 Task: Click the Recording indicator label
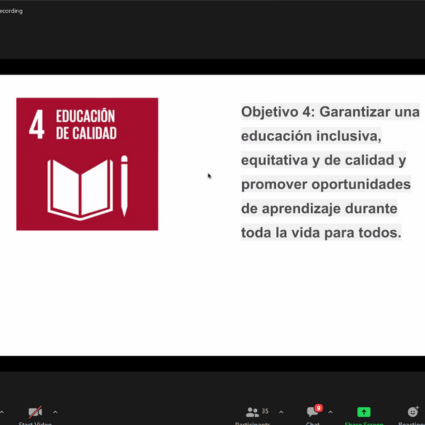[11, 11]
